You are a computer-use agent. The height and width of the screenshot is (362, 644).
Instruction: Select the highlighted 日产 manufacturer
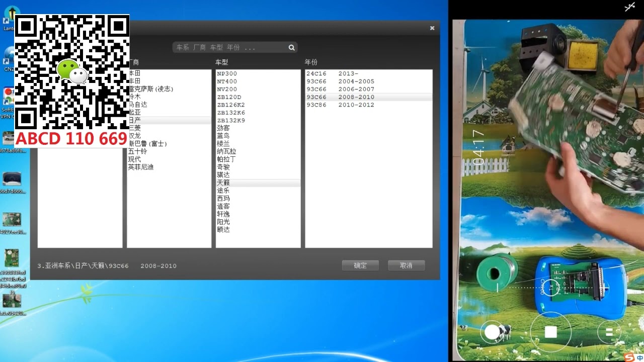[x=169, y=120]
